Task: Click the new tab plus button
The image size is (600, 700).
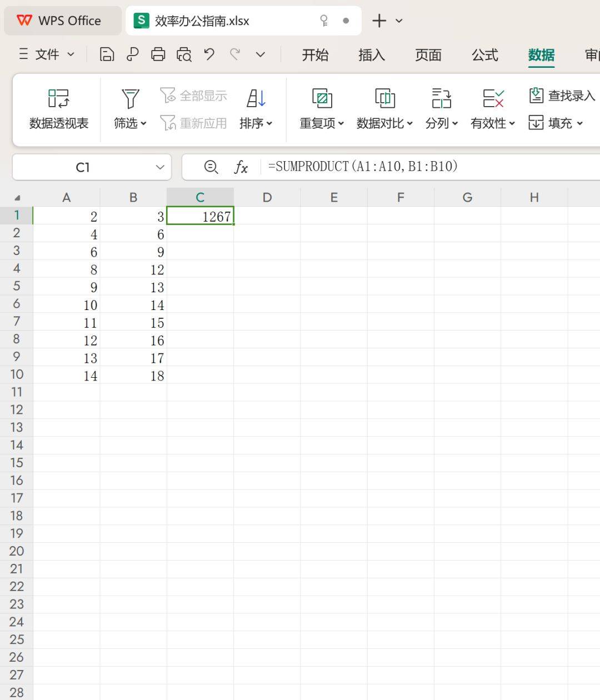Action: [x=379, y=21]
